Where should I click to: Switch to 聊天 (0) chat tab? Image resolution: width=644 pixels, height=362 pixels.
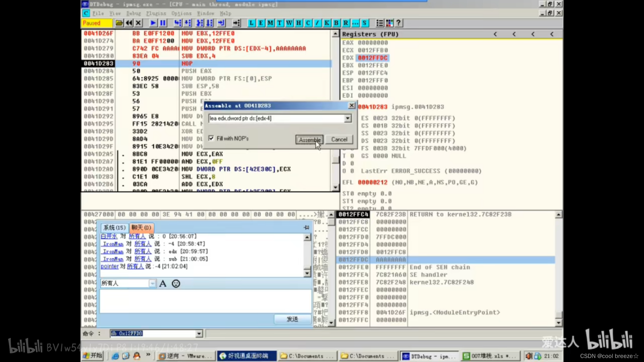[x=141, y=228]
